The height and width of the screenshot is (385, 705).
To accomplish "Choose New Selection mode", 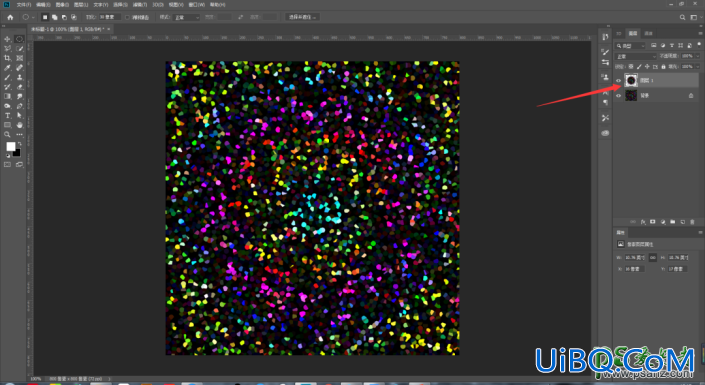I will pyautogui.click(x=45, y=17).
